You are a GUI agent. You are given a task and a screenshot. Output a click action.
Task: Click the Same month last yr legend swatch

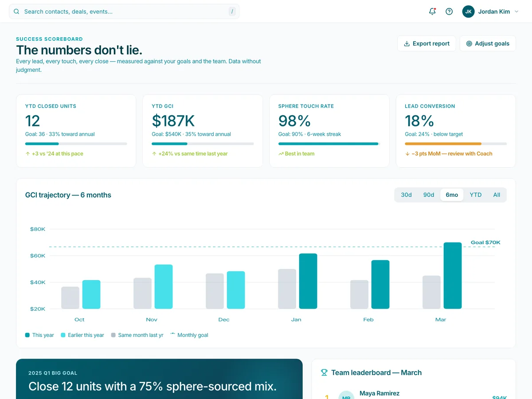pyautogui.click(x=113, y=335)
